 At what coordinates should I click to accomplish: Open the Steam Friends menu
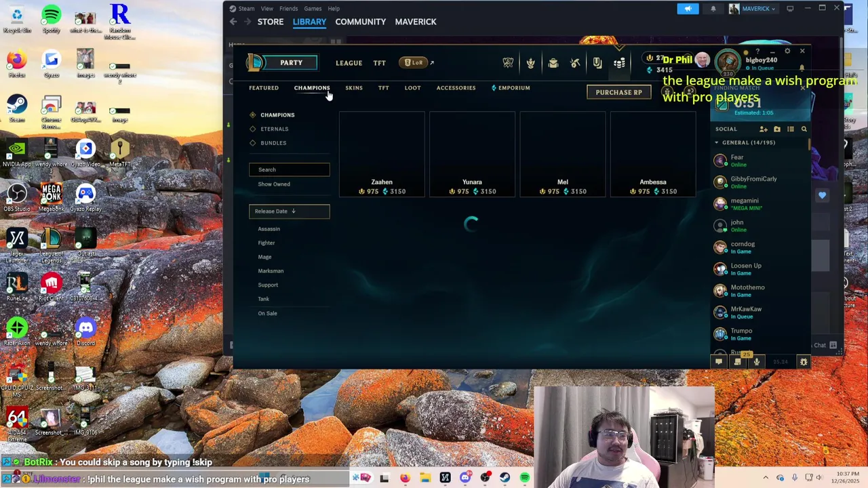(x=288, y=9)
